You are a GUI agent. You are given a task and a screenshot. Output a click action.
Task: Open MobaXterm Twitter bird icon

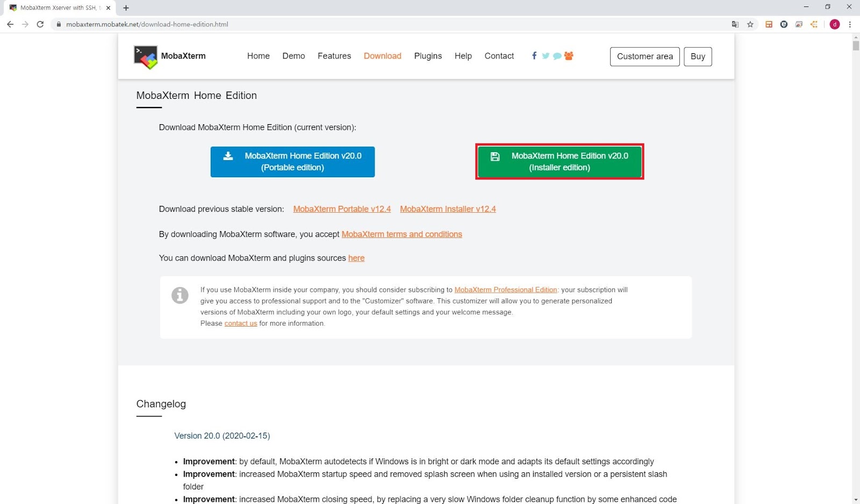click(x=546, y=56)
